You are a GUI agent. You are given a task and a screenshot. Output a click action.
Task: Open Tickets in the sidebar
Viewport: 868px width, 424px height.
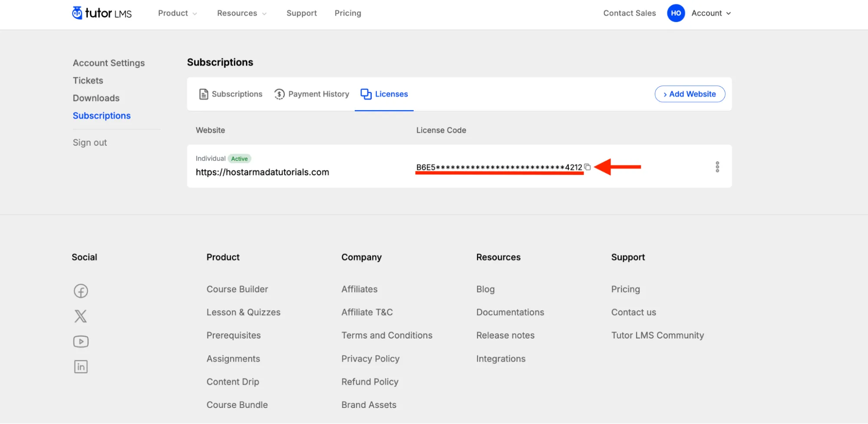[x=88, y=80]
